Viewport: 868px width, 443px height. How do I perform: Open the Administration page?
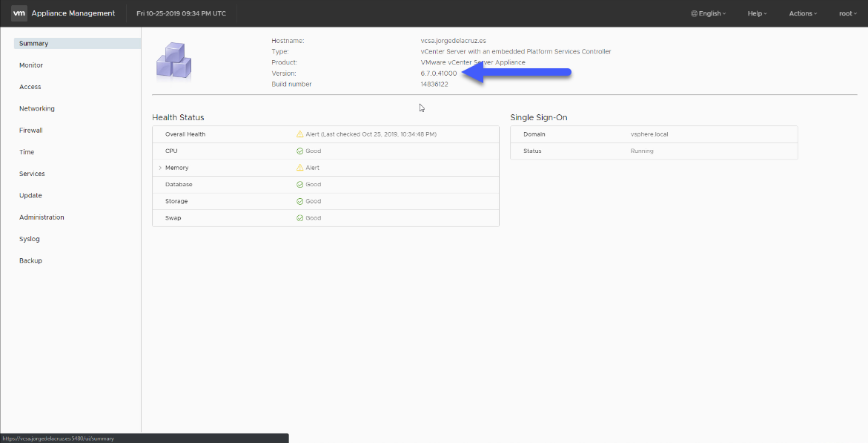tap(42, 217)
